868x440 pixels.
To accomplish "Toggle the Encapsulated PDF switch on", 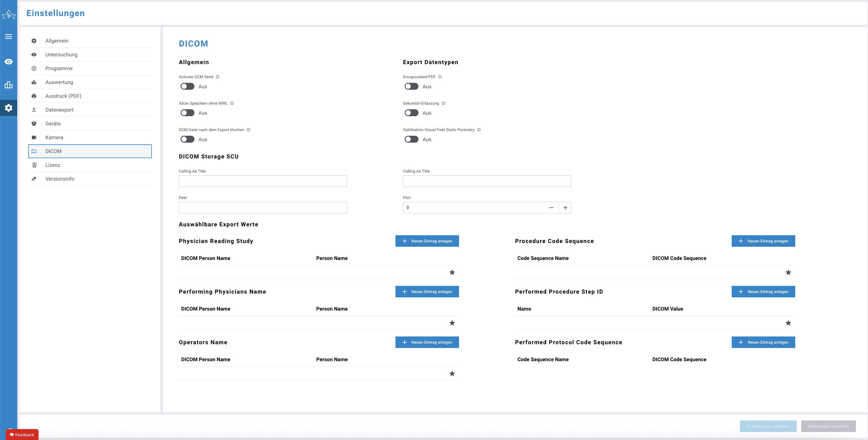I will (412, 87).
